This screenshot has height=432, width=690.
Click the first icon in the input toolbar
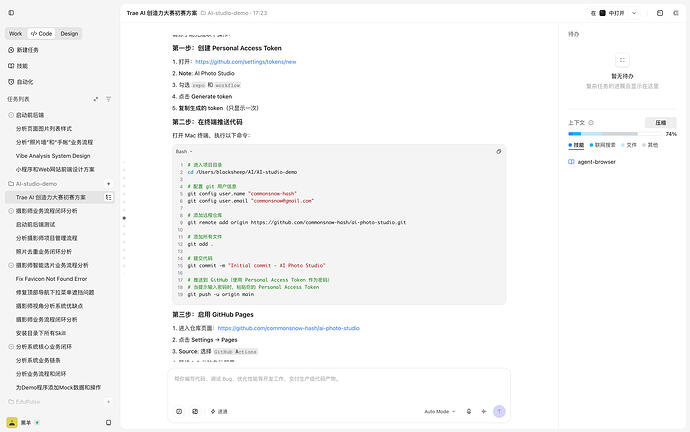pos(179,411)
